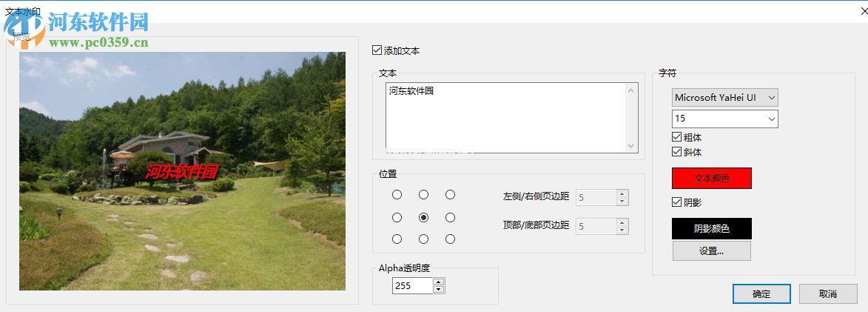Select the middle-left position radio button
This screenshot has height=312, width=868.
pos(397,218)
